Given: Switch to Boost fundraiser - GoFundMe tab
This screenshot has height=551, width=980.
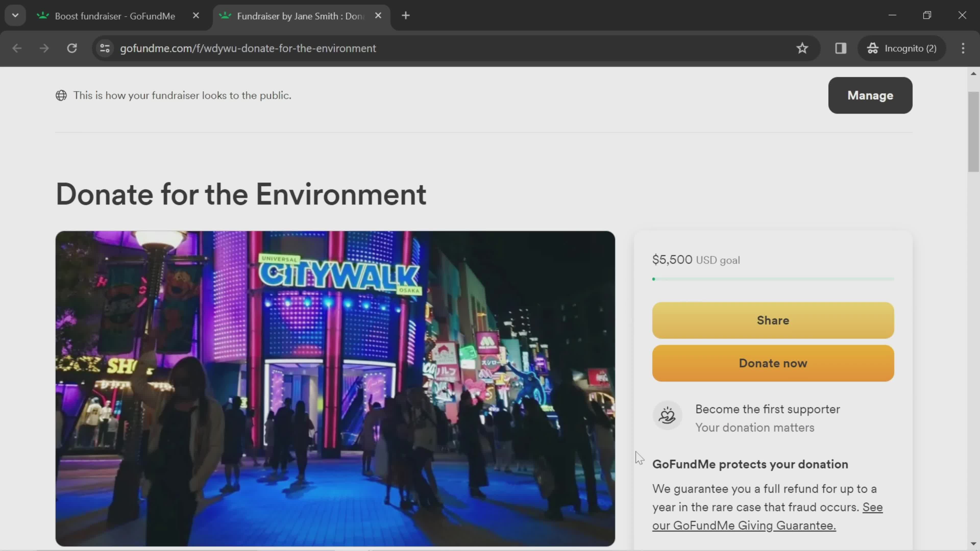Looking at the screenshot, I should [115, 16].
